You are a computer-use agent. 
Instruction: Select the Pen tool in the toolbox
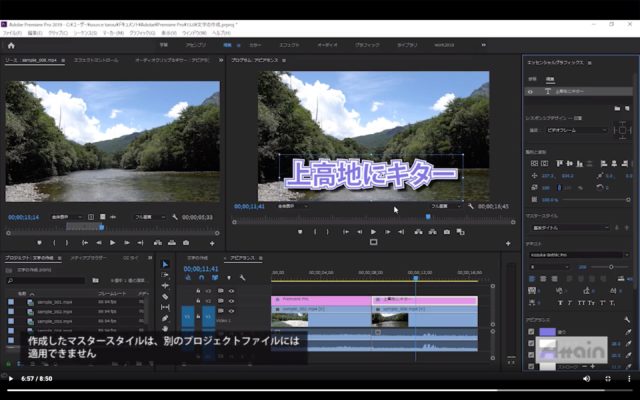165,318
